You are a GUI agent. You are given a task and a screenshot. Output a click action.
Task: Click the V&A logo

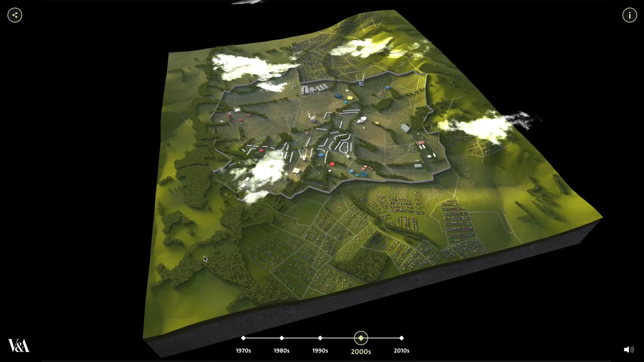[x=19, y=345]
